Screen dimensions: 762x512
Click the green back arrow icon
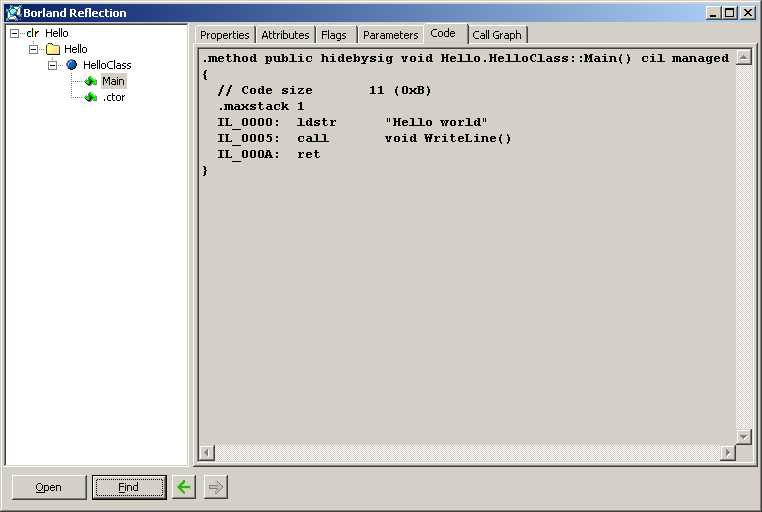pos(184,487)
